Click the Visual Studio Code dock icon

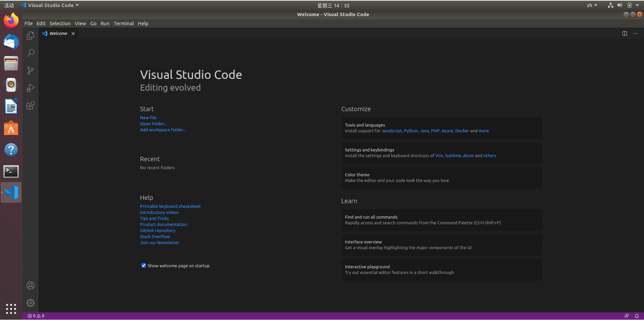coord(11,192)
